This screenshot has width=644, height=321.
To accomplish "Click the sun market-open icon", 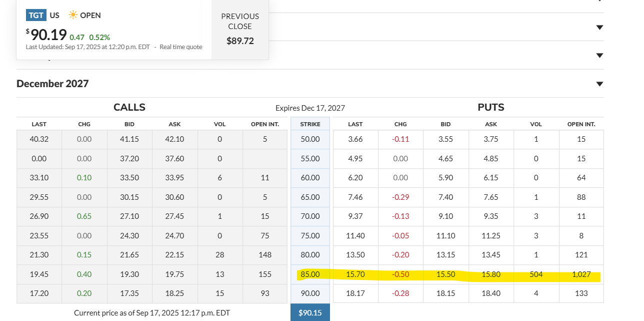I will pos(73,15).
